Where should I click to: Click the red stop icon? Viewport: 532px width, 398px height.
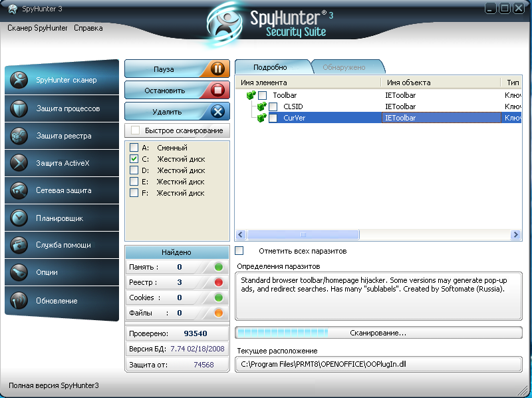[x=217, y=91]
